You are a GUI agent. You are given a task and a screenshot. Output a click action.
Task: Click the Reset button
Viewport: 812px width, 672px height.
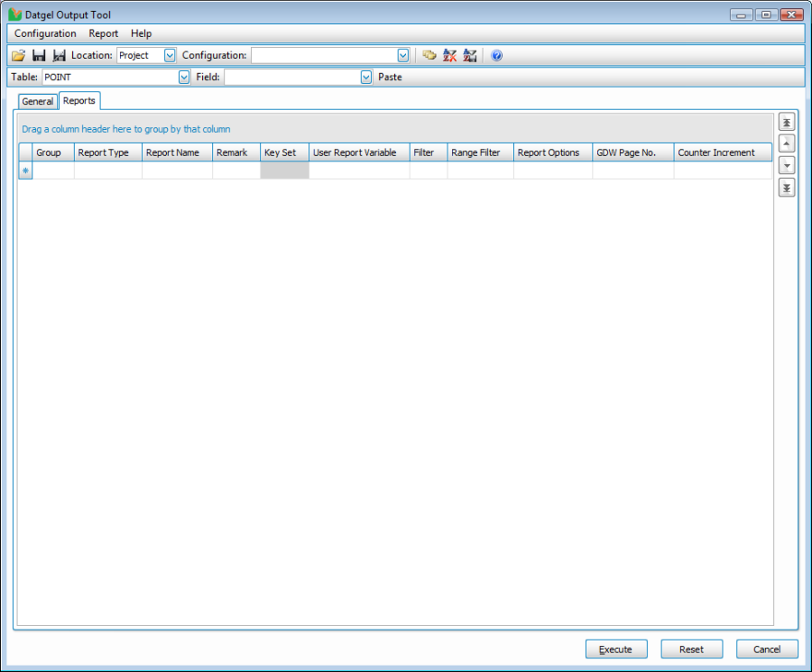[x=691, y=649]
